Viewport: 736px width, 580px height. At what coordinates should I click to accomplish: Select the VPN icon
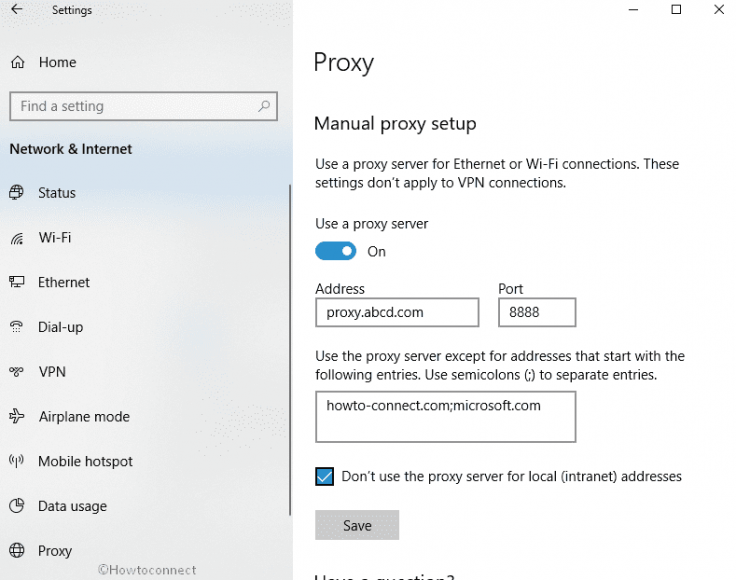(16, 372)
